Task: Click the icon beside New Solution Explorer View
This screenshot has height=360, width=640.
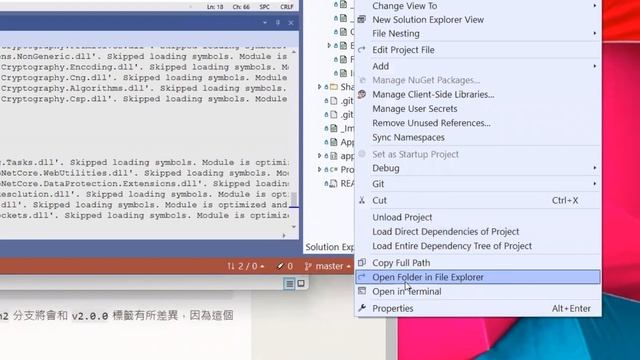Action: tap(362, 19)
